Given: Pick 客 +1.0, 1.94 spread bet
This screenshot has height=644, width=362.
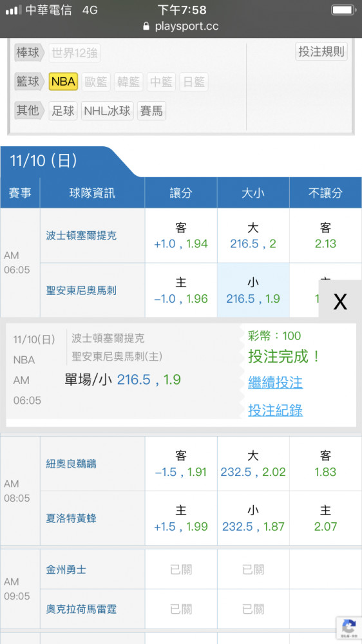Looking at the screenshot, I should [x=181, y=236].
